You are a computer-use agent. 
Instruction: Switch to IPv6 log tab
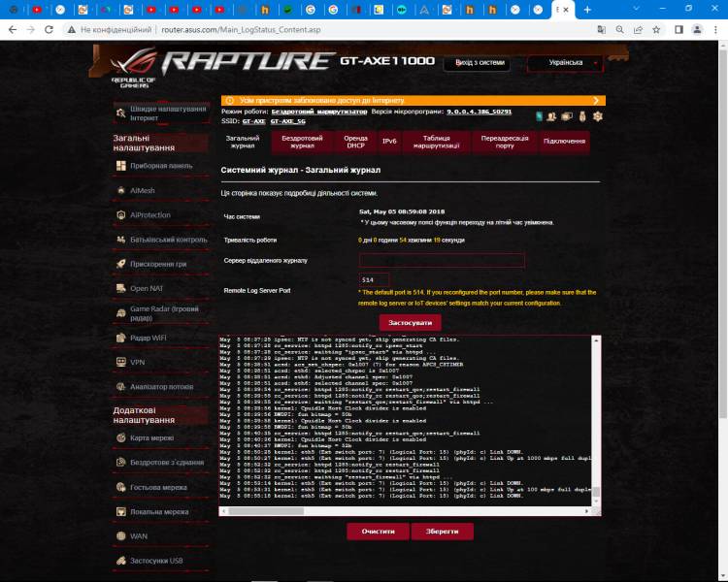[x=389, y=142]
